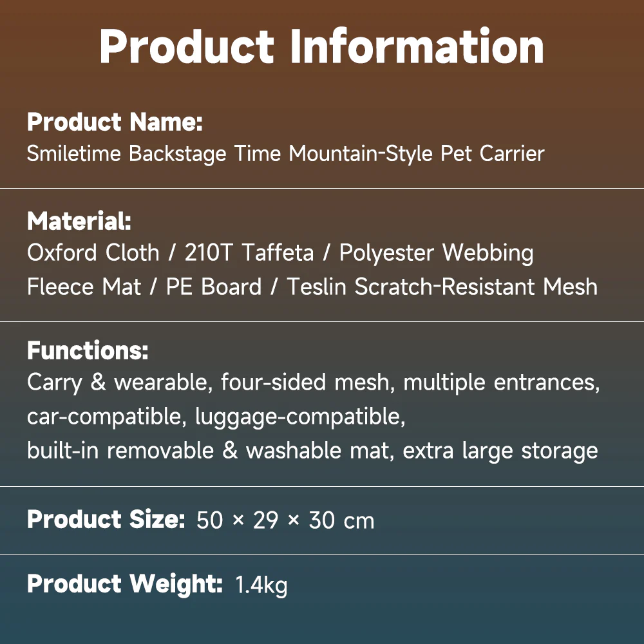Select the Polyester Webbing text

point(437,253)
